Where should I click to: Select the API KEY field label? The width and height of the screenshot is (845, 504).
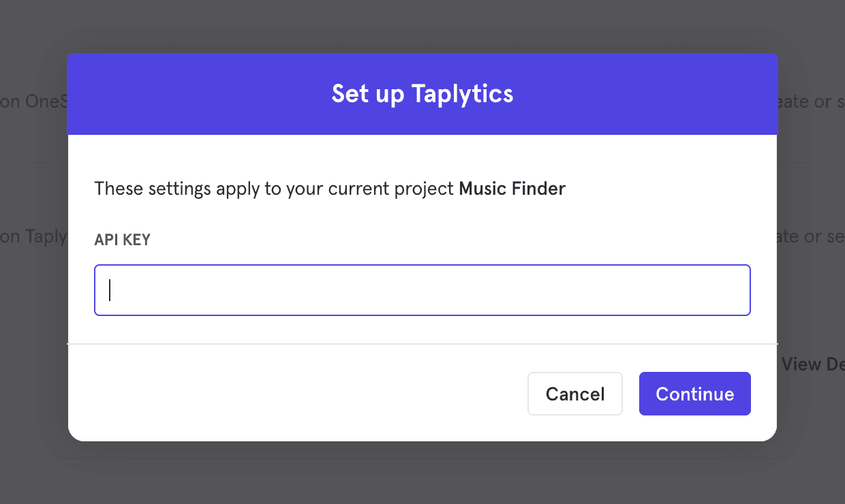click(123, 239)
